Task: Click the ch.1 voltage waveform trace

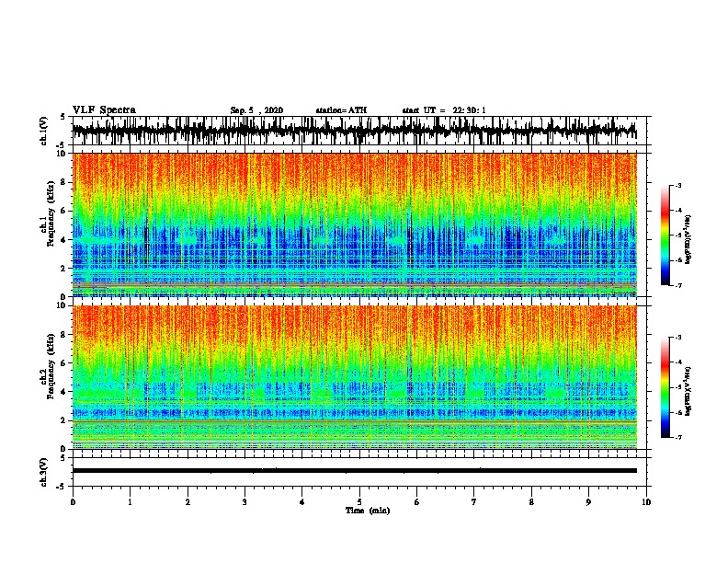Action: click(x=354, y=131)
